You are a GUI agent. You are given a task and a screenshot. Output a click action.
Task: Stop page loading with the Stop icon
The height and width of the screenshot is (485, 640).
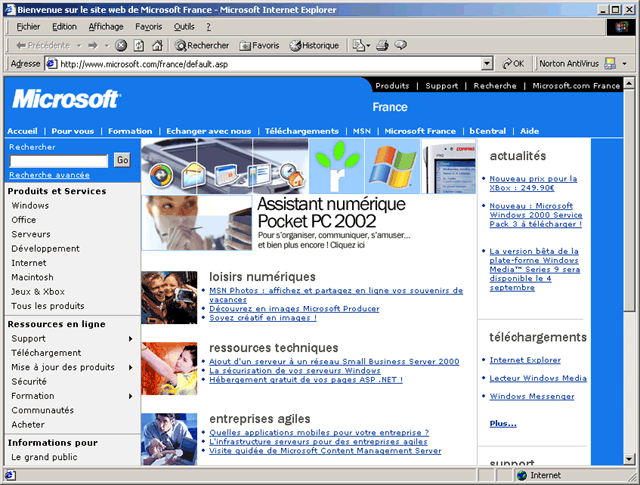[121, 45]
